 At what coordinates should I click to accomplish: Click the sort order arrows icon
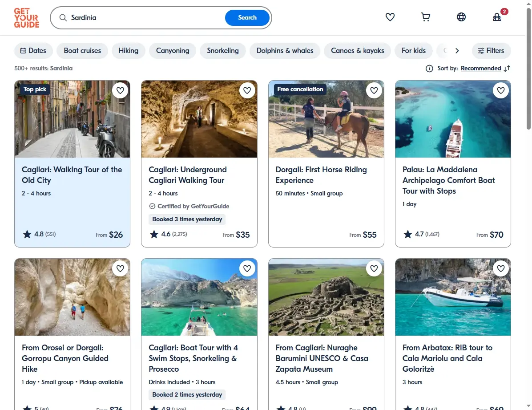(507, 69)
